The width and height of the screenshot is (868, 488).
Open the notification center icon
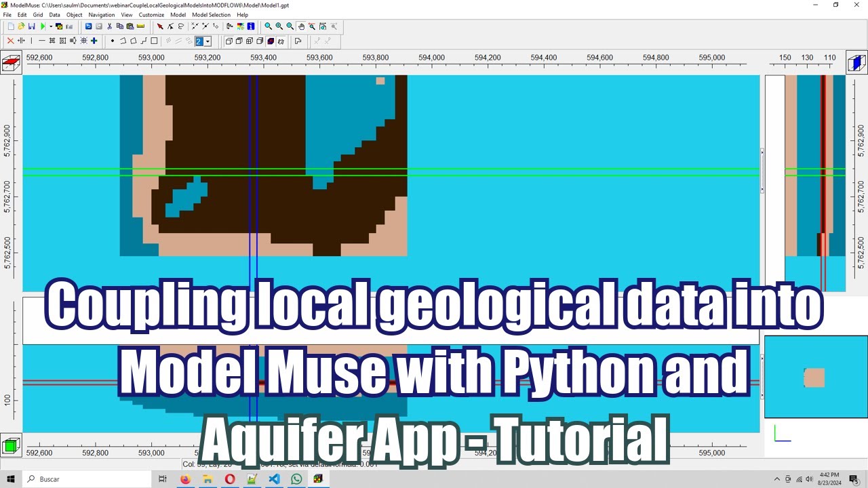(x=853, y=479)
